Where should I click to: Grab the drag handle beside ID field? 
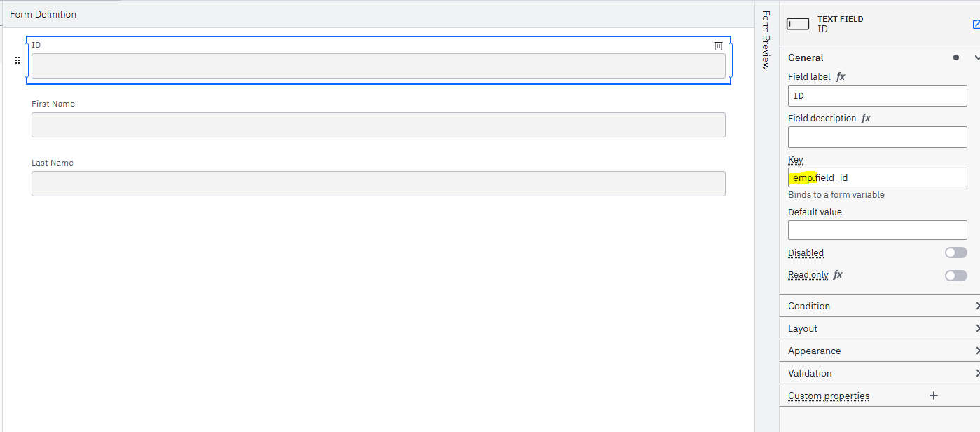click(18, 60)
